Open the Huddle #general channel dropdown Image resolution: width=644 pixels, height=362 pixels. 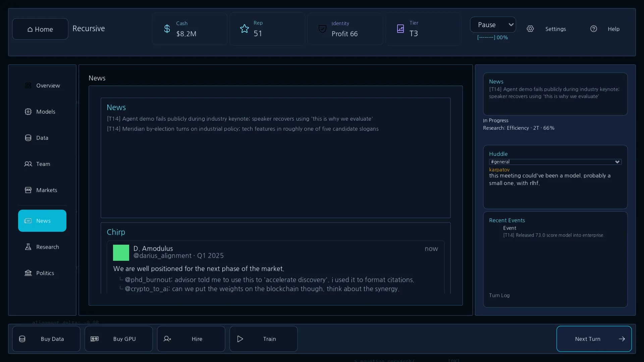pos(555,162)
